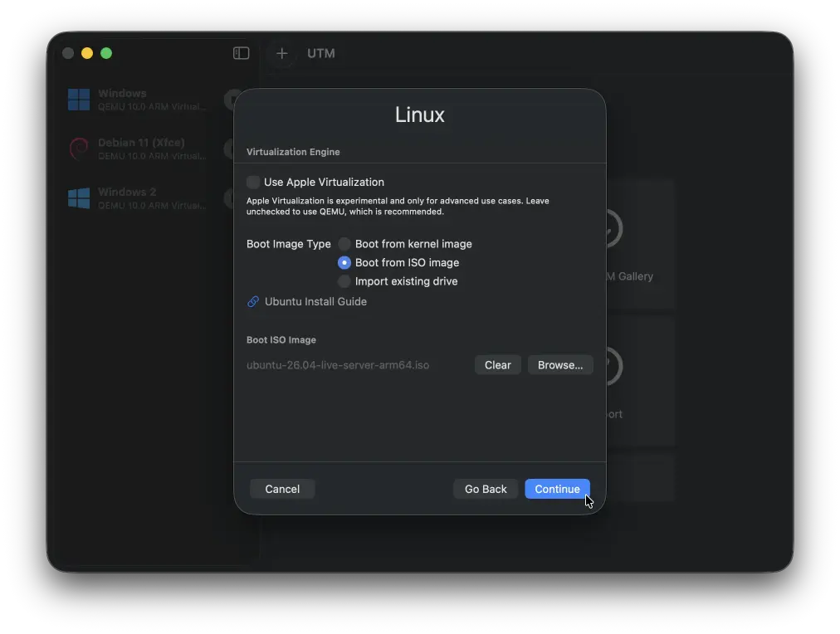
Task: Click the Windows 2 VM logo icon
Action: (x=79, y=198)
